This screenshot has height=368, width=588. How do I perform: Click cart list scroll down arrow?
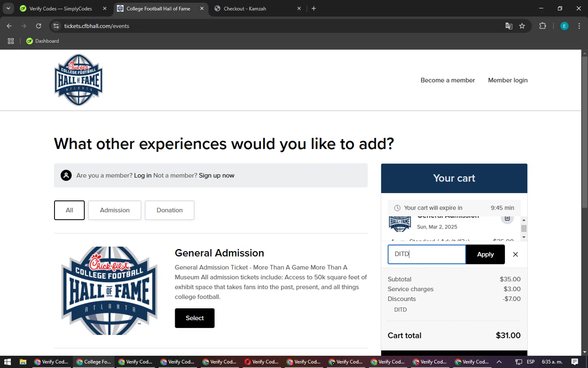click(x=524, y=237)
